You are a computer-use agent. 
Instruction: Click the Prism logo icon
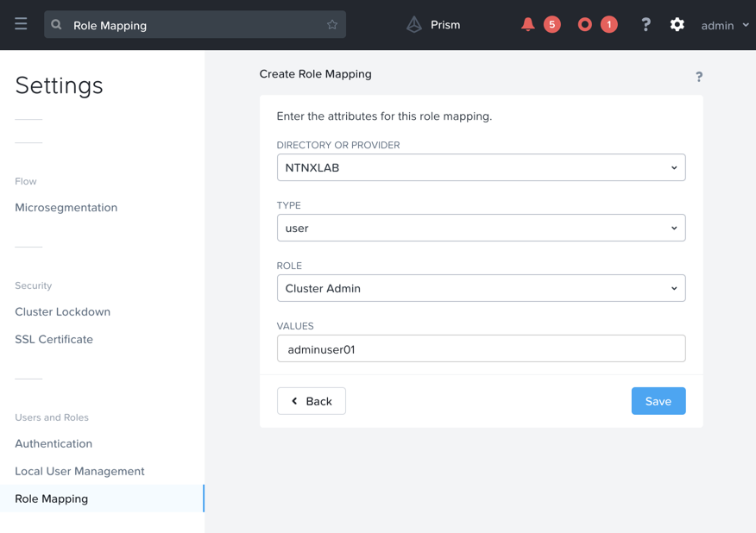tap(413, 24)
